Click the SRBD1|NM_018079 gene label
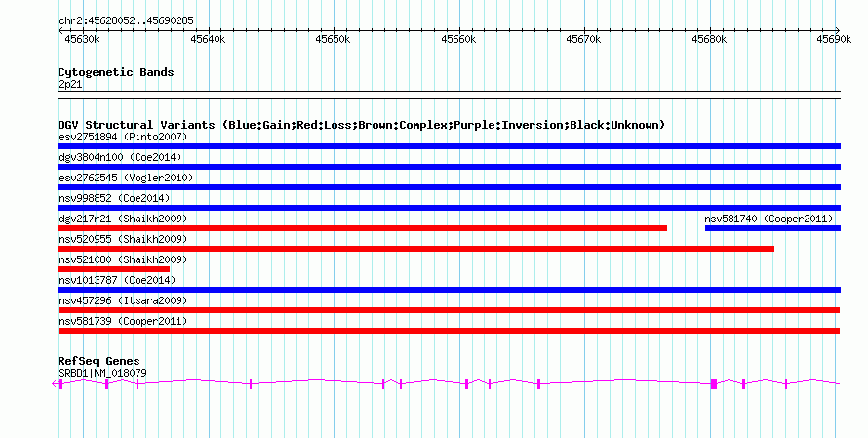 coord(102,374)
